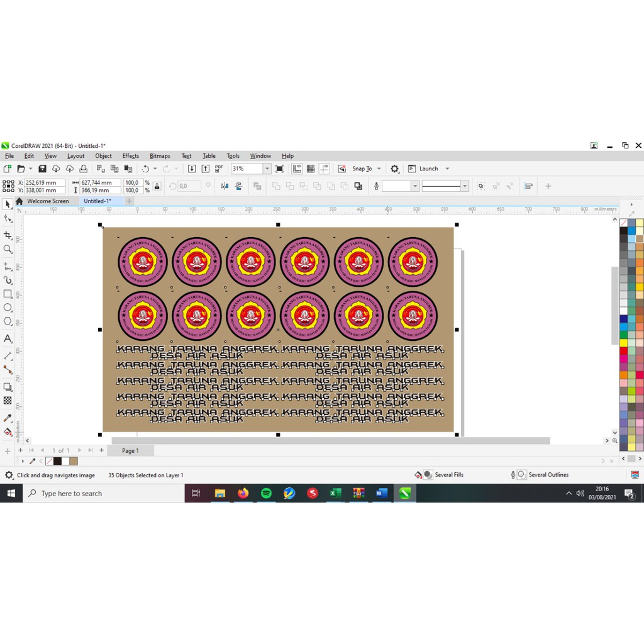
Task: Add a new document tab
Action: 129,201
